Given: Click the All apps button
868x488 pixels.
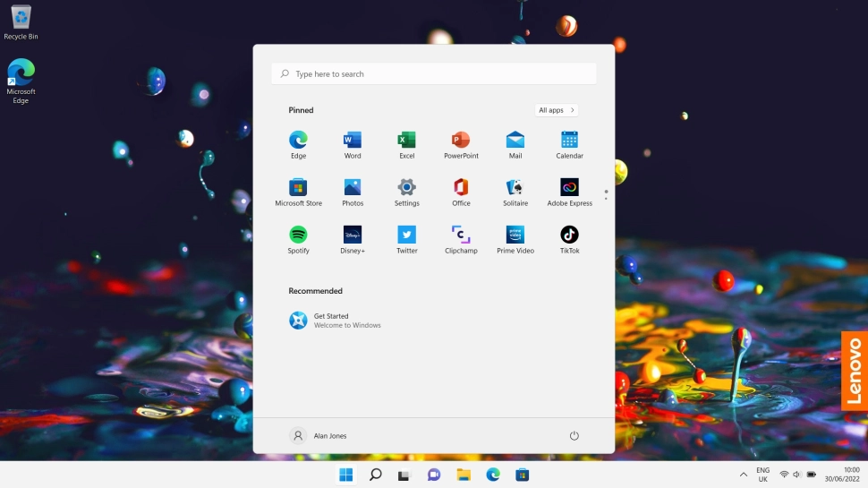Looking at the screenshot, I should pos(556,110).
